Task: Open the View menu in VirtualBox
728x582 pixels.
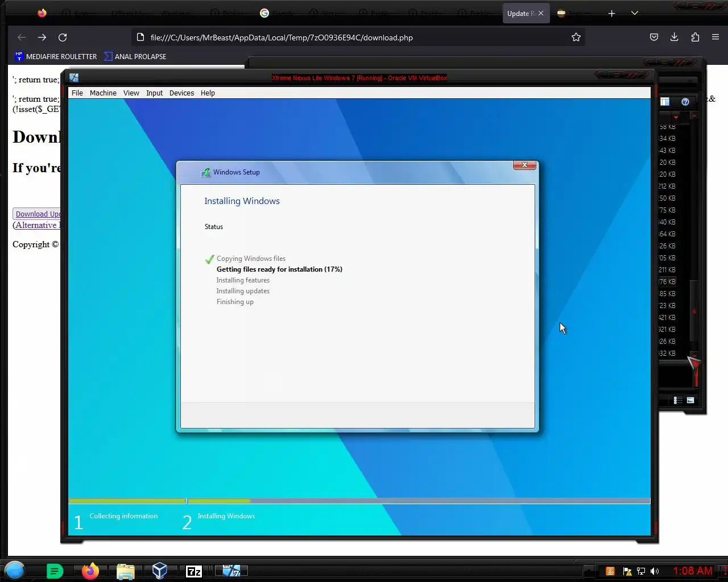Action: pos(131,93)
